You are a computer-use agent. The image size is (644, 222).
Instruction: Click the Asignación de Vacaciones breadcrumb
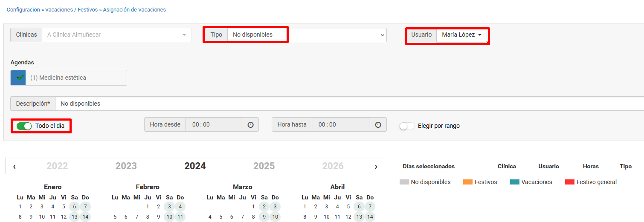pyautogui.click(x=134, y=9)
